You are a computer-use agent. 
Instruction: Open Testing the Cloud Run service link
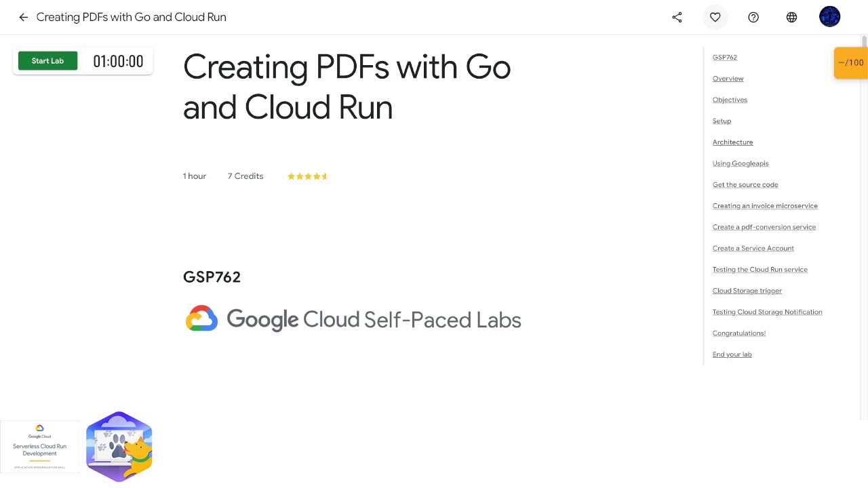759,270
